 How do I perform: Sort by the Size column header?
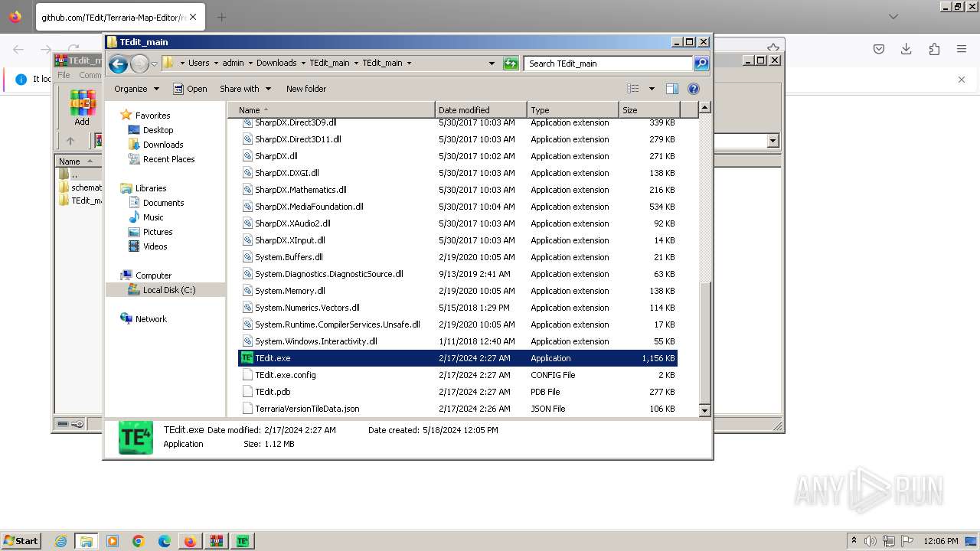click(649, 110)
